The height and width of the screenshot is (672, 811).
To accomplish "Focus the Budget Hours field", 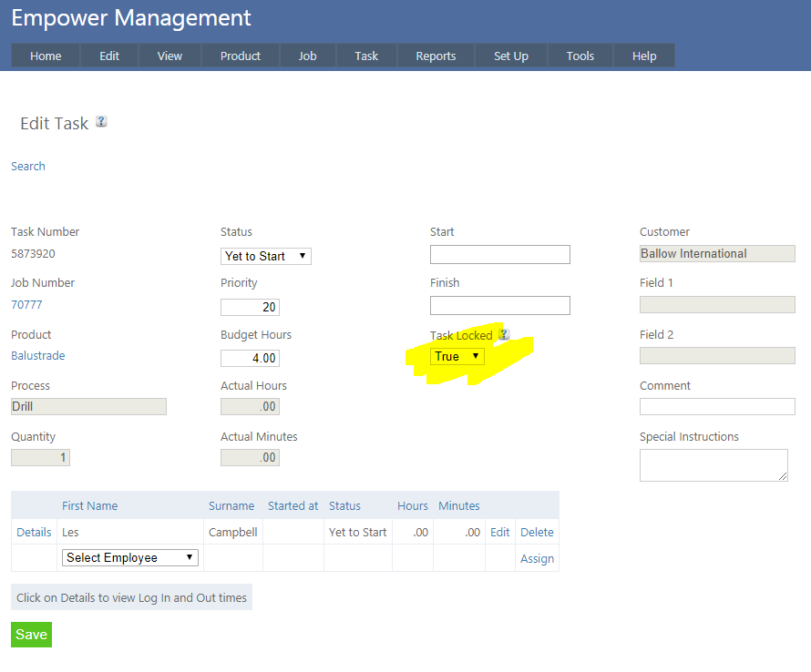I will (250, 359).
